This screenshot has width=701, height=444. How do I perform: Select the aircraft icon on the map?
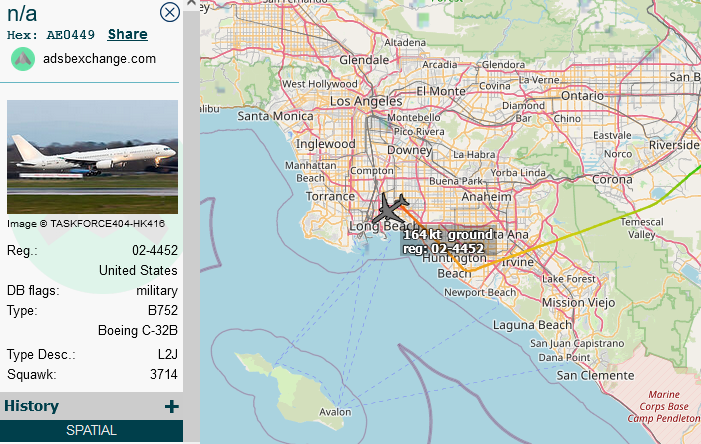(x=389, y=208)
